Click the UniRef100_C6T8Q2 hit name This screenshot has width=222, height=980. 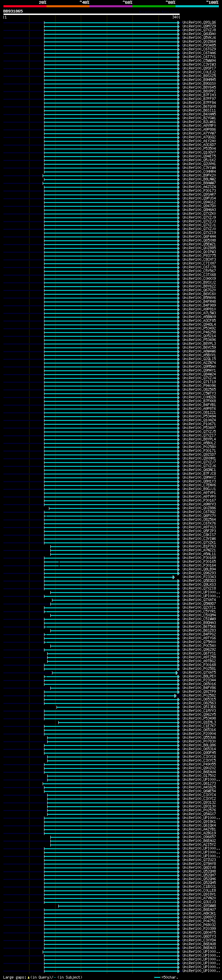pos(199,512)
